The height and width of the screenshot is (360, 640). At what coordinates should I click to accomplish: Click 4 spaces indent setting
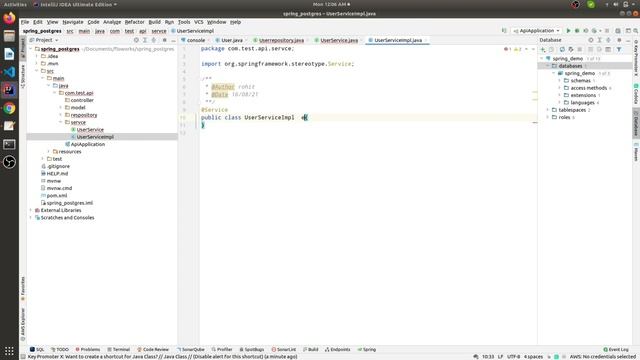pos(533,356)
